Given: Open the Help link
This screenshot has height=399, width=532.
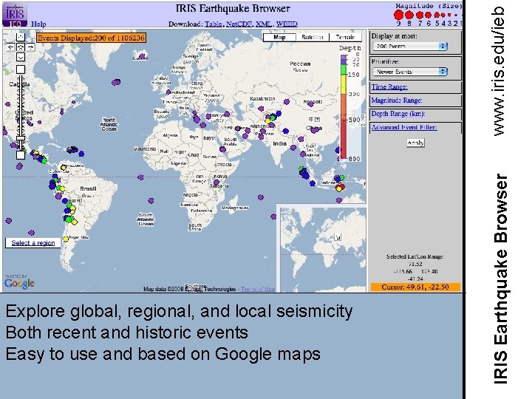Looking at the screenshot, I should point(38,24).
